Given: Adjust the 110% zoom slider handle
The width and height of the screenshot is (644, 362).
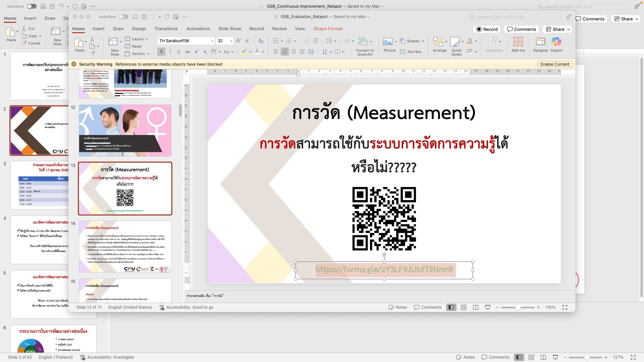Looking at the screenshot, I should click(518, 307).
